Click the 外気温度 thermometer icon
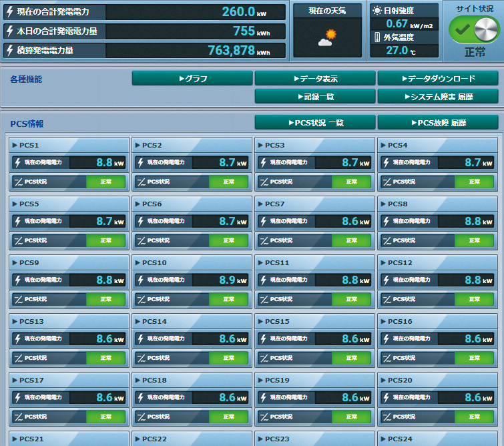The width and height of the screenshot is (504, 446). click(x=377, y=37)
